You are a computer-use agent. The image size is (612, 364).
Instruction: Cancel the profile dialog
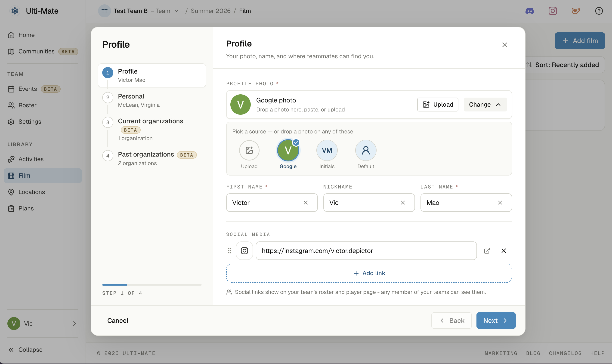point(118,321)
